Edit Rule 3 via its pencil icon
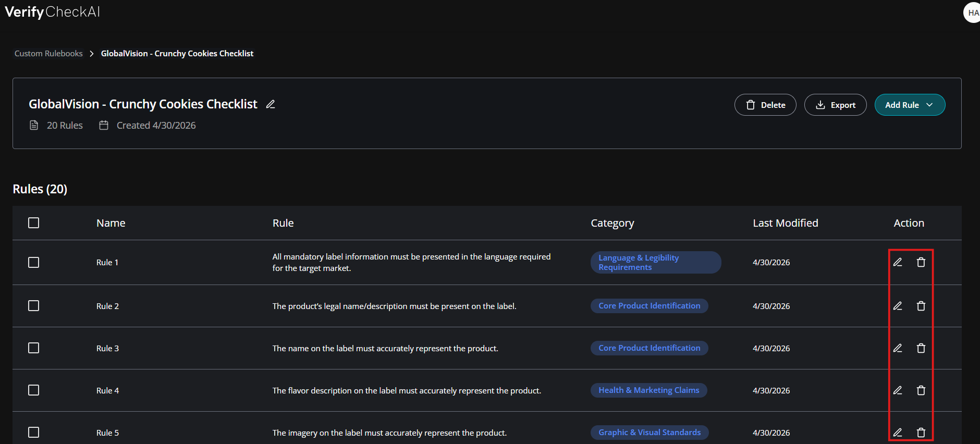Viewport: 980px width, 444px height. tap(898, 348)
